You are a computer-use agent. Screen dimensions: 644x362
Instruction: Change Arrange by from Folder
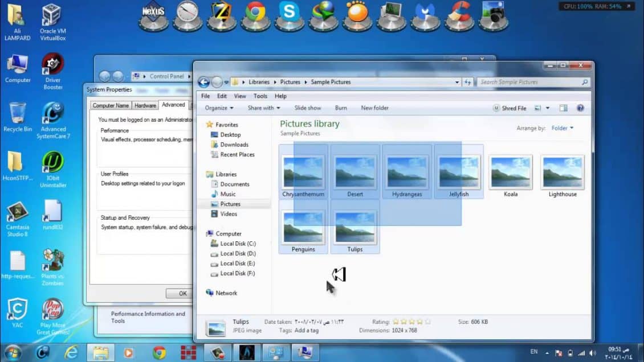pos(561,128)
